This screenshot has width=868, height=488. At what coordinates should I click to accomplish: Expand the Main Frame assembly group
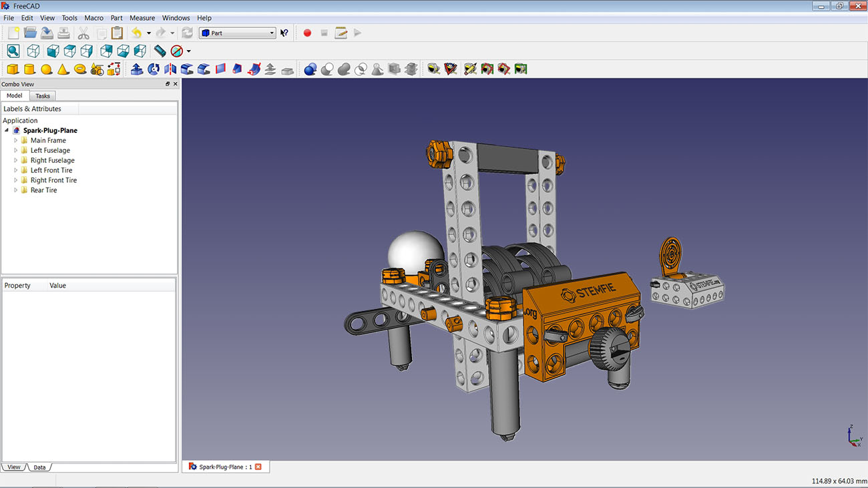(15, 140)
